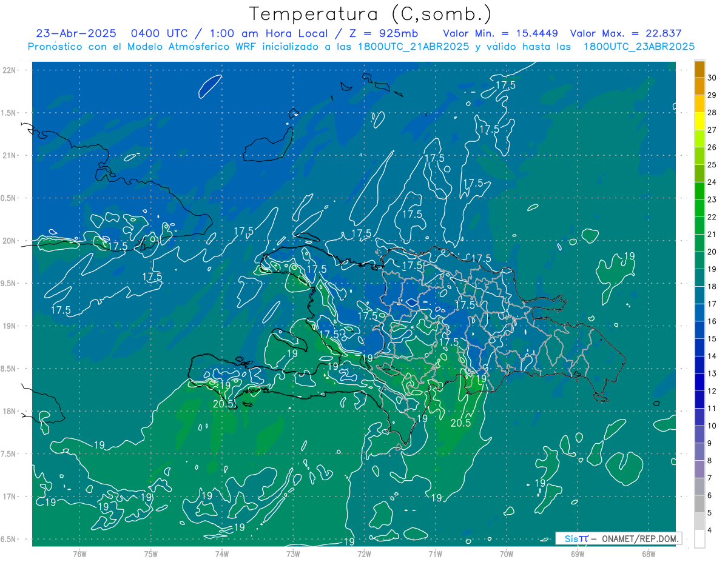Screen dimensions: 728x562
Task: Click legend value 16 on color scale
Action: click(712, 321)
